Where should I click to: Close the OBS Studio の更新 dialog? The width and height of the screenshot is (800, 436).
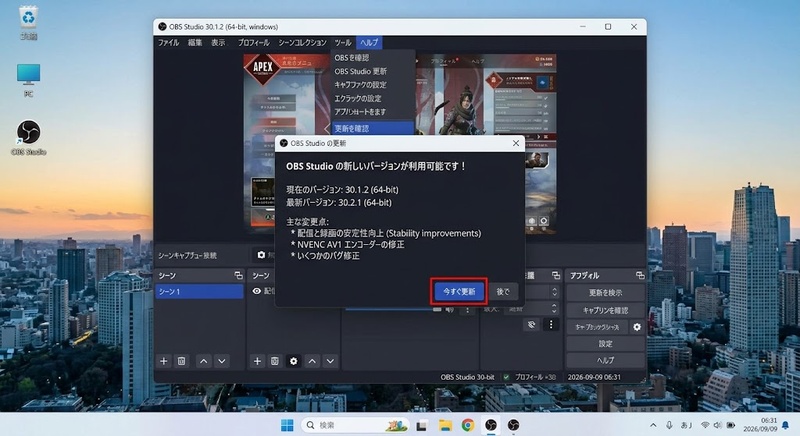[x=515, y=143]
